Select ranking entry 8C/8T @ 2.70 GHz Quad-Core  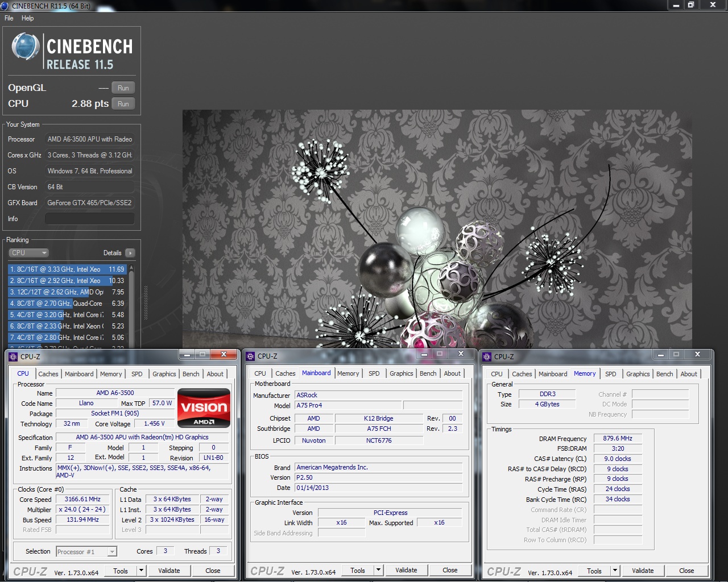[67, 304]
